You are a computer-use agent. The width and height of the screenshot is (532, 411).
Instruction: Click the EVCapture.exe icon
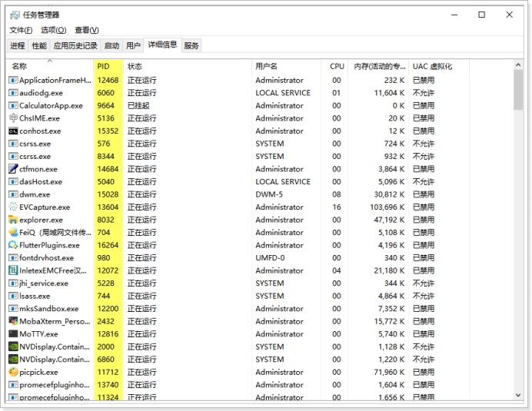click(13, 207)
